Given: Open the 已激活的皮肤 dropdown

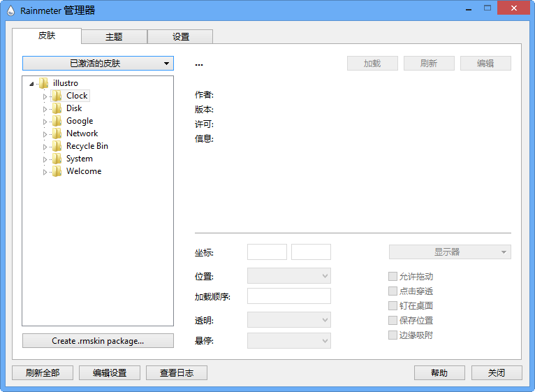Looking at the screenshot, I should 98,63.
